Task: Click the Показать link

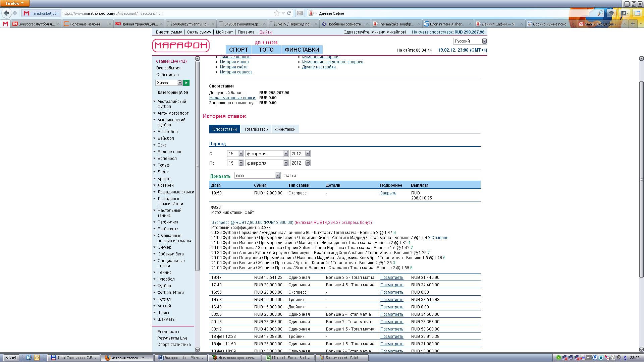Action: [x=220, y=176]
